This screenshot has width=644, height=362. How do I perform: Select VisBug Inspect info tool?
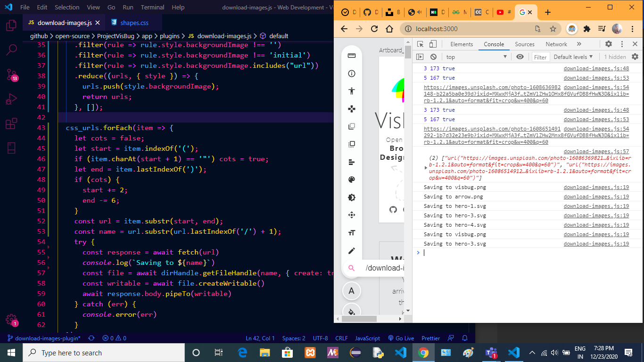pyautogui.click(x=351, y=74)
